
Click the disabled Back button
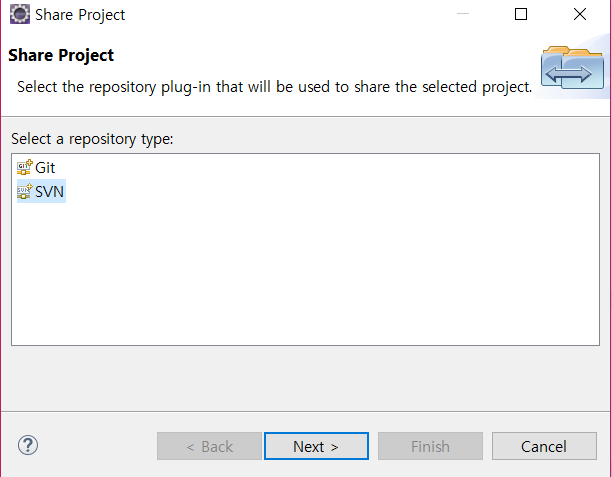pos(209,446)
